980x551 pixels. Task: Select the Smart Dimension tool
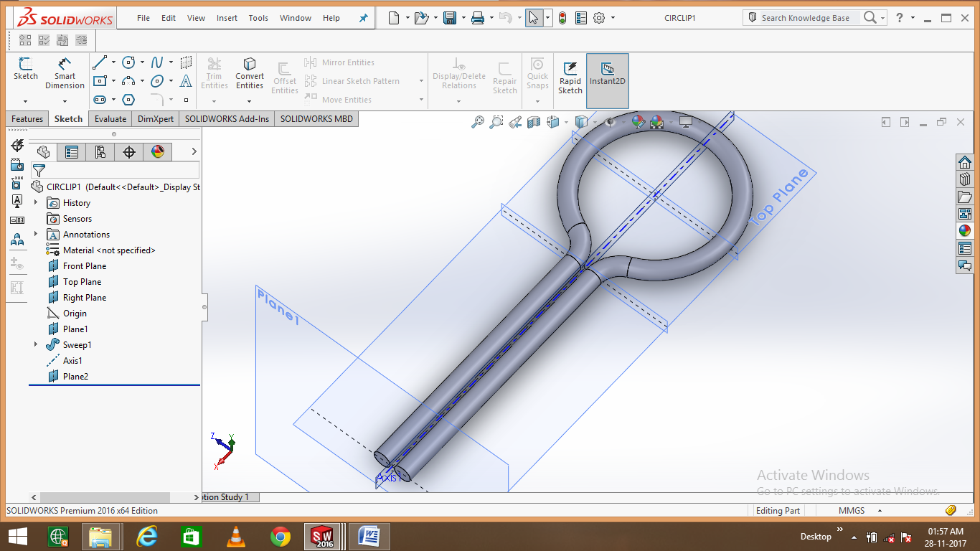click(65, 72)
